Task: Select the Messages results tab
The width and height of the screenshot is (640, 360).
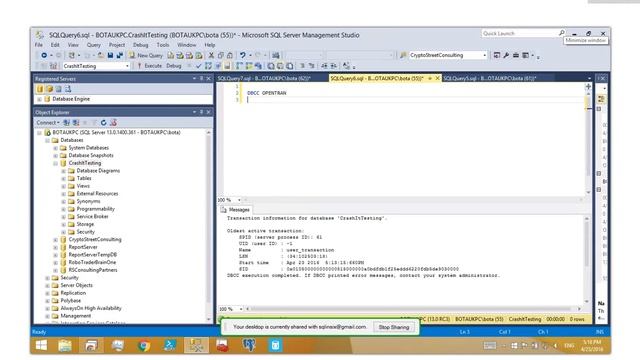Action: click(x=235, y=210)
